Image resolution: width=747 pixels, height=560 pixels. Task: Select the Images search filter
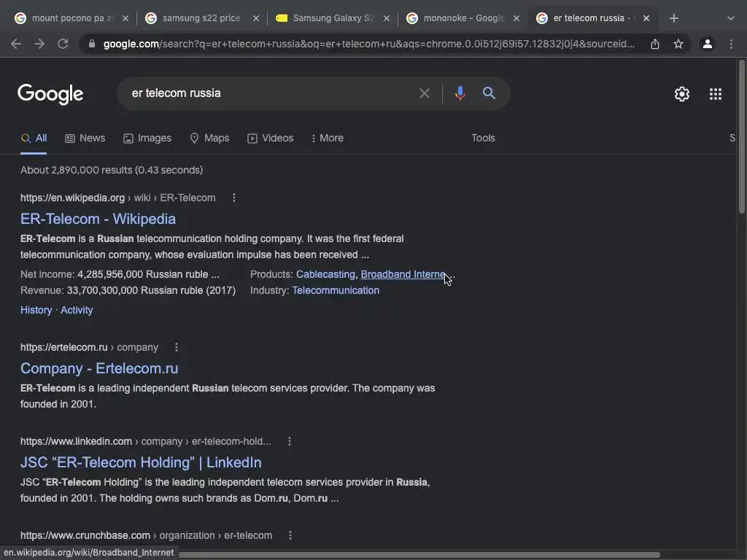tap(147, 138)
